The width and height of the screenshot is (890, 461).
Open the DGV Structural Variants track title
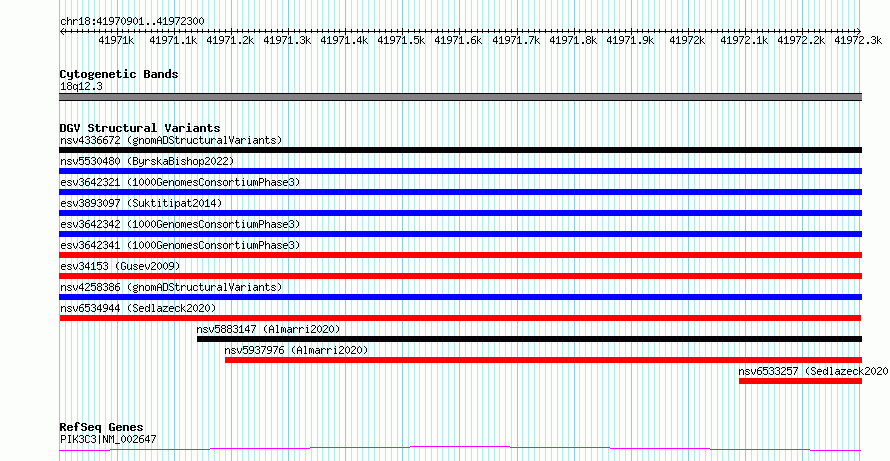[140, 128]
